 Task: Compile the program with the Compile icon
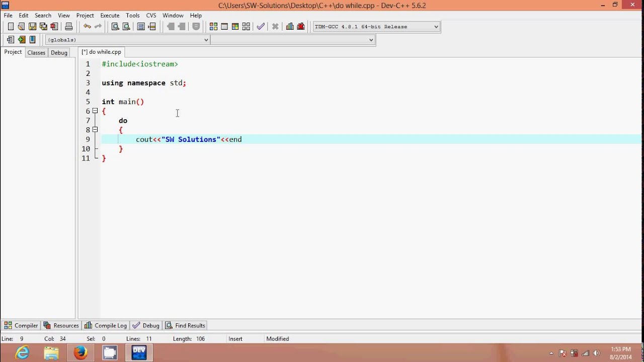click(213, 27)
